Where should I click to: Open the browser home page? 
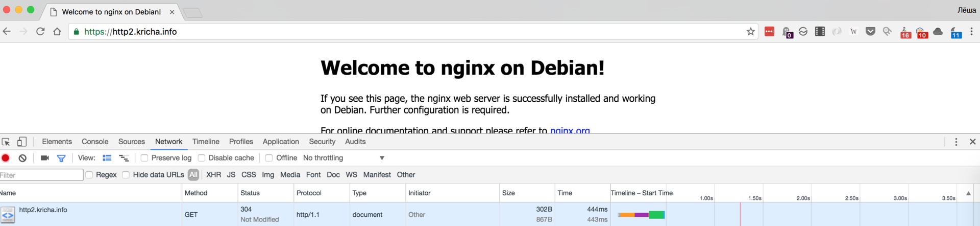(x=57, y=32)
